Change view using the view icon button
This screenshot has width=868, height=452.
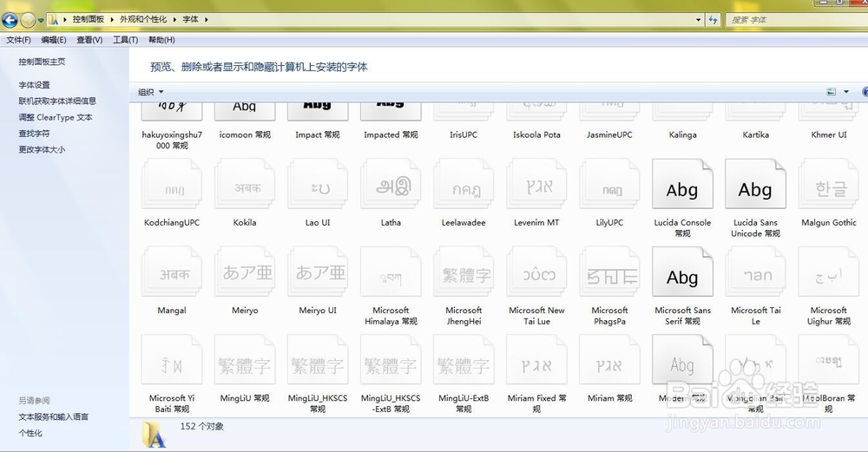[831, 92]
